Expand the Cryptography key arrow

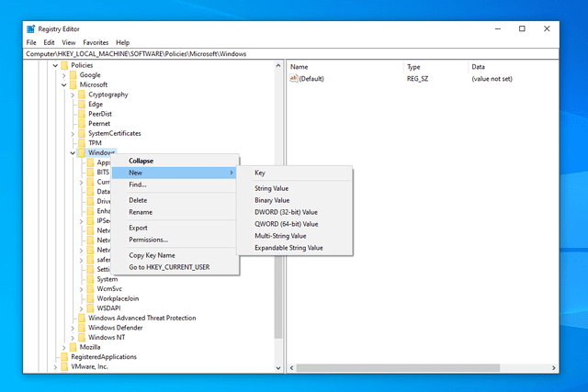pyautogui.click(x=73, y=95)
